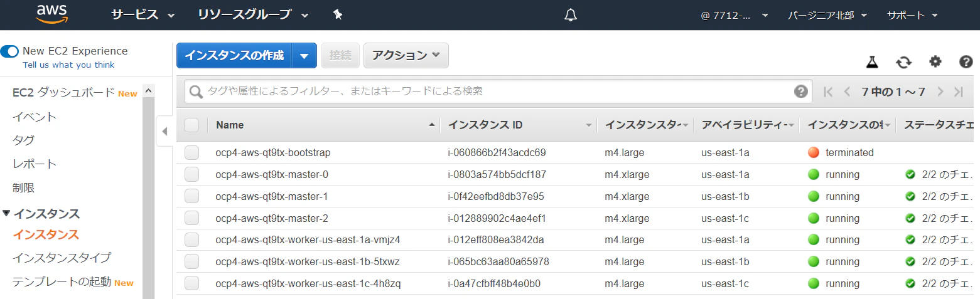Check the ocp4-aws-qt9tx-bootstrap row checkbox
This screenshot has height=299, width=980.
coord(191,152)
